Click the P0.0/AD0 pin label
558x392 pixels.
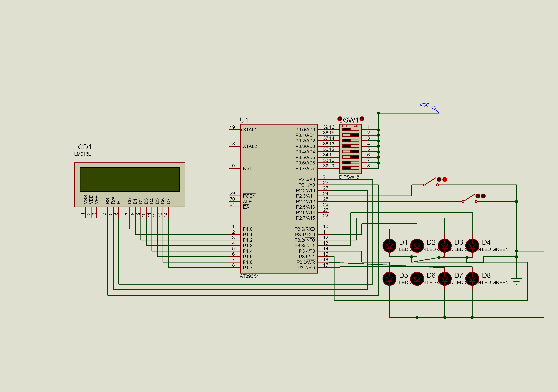click(x=305, y=130)
